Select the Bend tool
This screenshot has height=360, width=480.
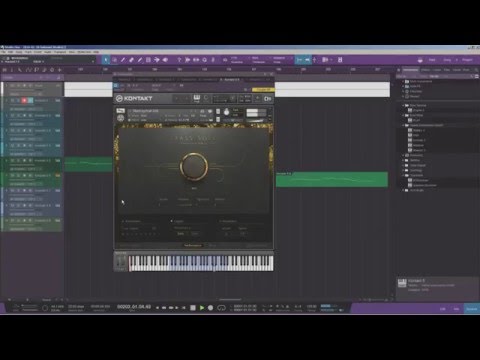[156, 60]
